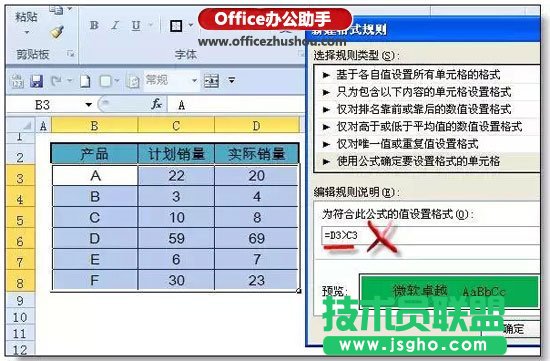Click the Underline formatting icon

tap(136, 25)
